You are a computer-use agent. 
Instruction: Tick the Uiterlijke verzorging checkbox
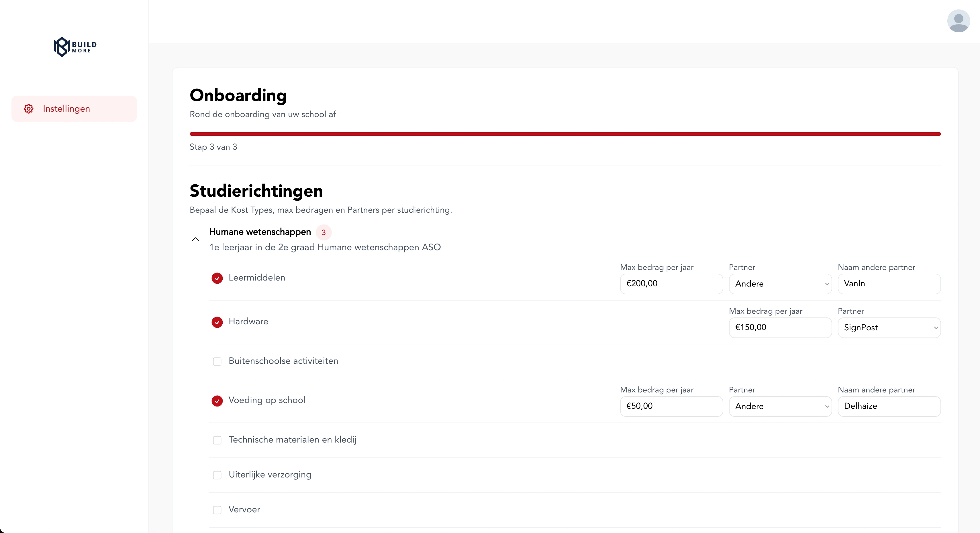[x=217, y=475]
